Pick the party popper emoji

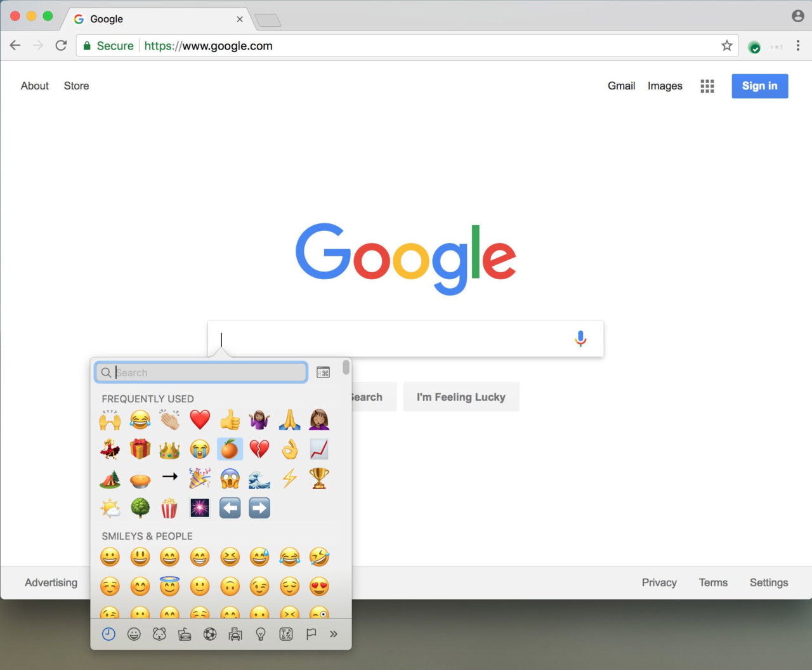(200, 478)
